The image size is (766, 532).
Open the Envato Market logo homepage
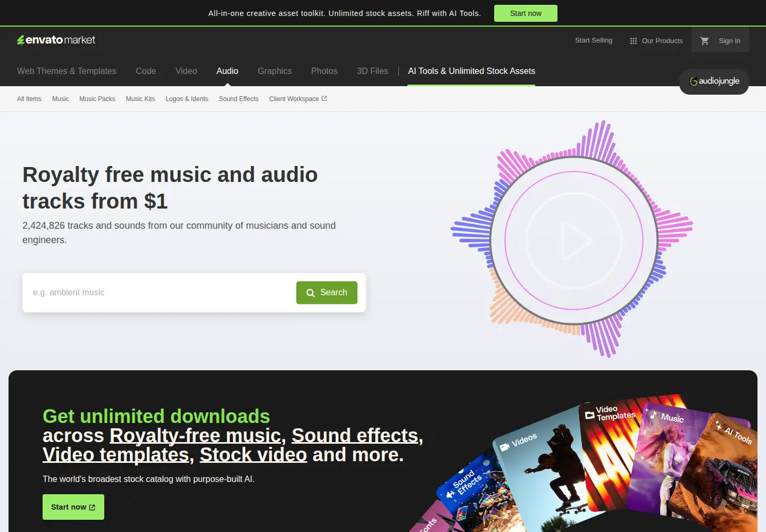(56, 40)
